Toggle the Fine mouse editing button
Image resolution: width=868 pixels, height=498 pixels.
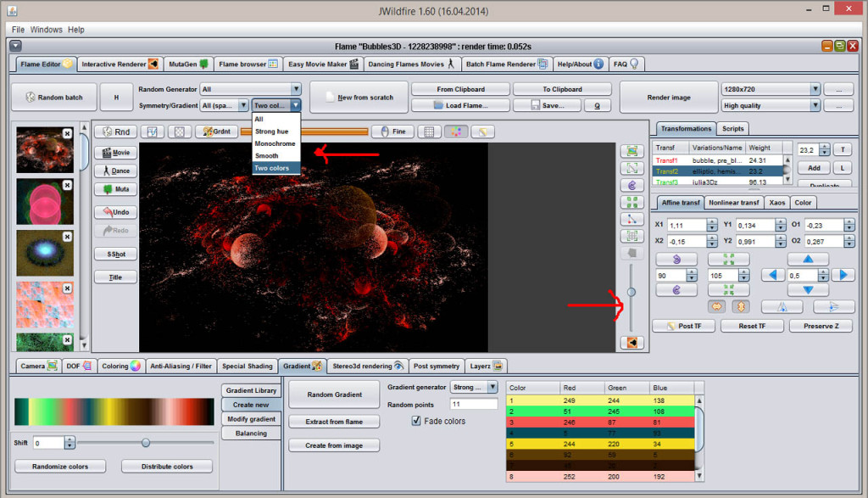point(392,131)
